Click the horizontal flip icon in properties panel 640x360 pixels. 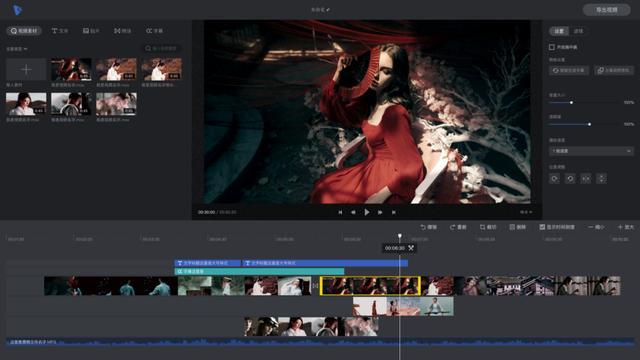[586, 178]
